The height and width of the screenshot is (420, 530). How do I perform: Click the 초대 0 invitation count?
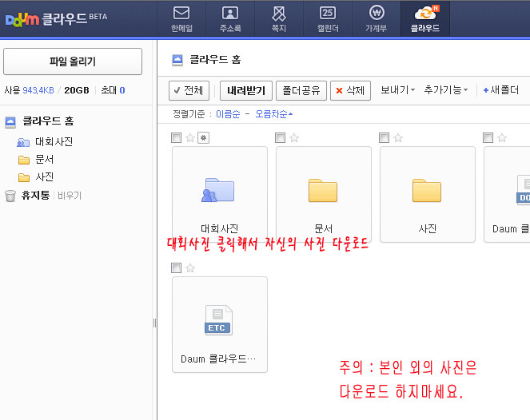pyautogui.click(x=114, y=90)
